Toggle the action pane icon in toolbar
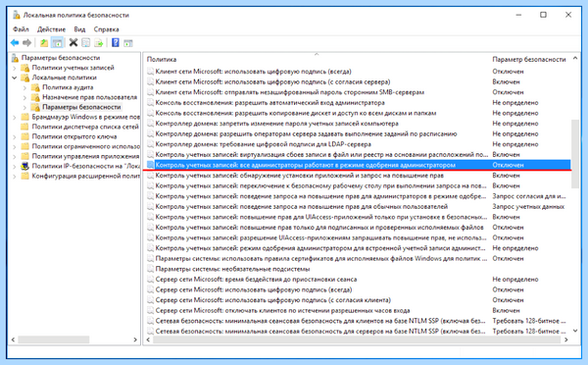588x365 pixels. tap(128, 43)
